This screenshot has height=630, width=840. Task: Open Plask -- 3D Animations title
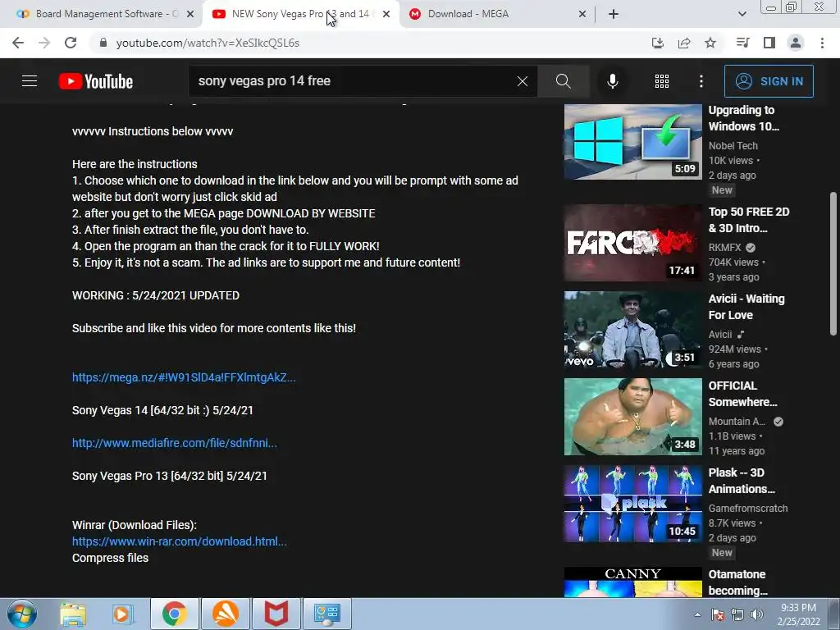[x=742, y=481]
